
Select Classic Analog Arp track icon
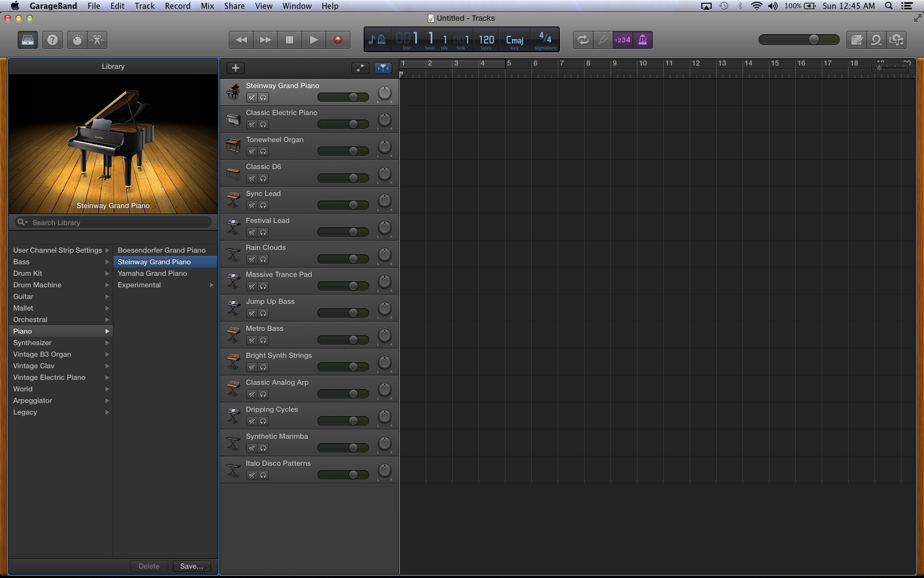(x=233, y=389)
